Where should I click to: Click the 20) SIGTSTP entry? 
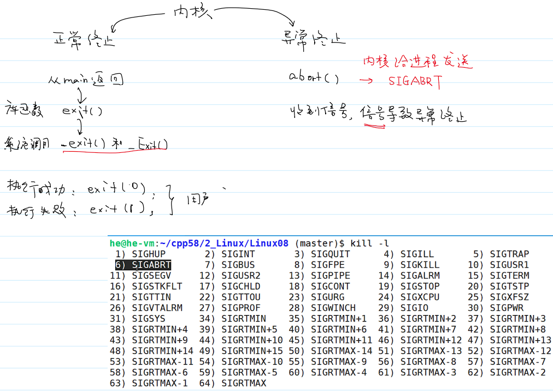click(x=498, y=286)
